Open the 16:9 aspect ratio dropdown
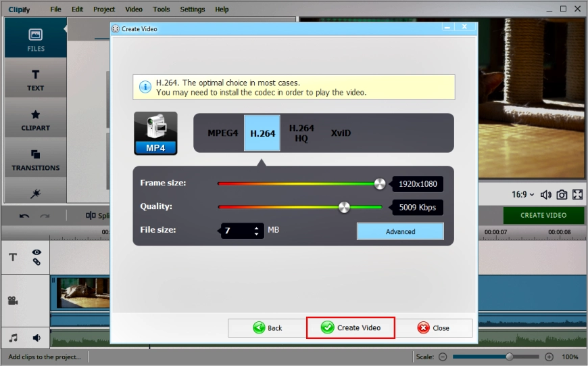This screenshot has height=366, width=588. (522, 194)
